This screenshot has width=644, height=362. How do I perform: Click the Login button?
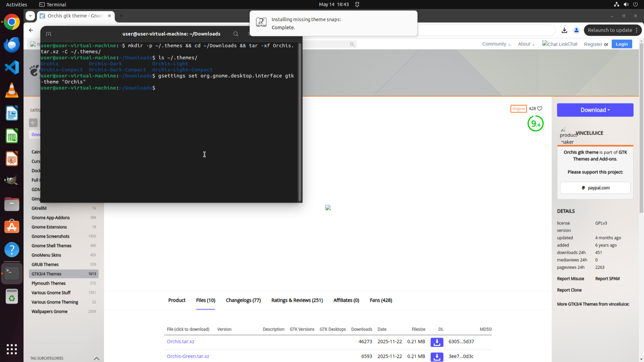point(621,44)
